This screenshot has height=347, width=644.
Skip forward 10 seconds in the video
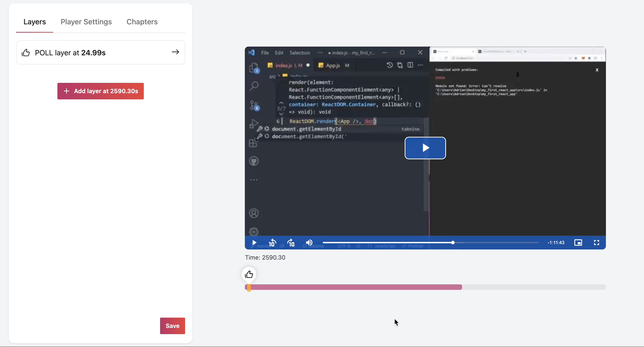(x=291, y=243)
